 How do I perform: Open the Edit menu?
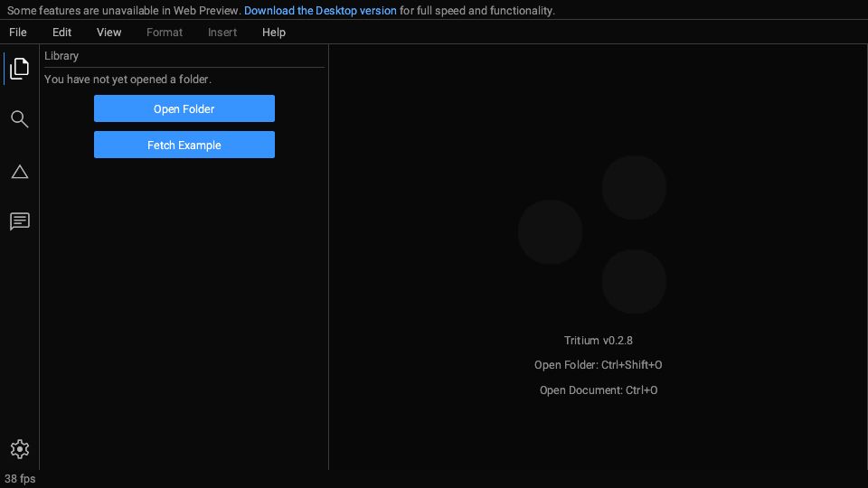(62, 33)
